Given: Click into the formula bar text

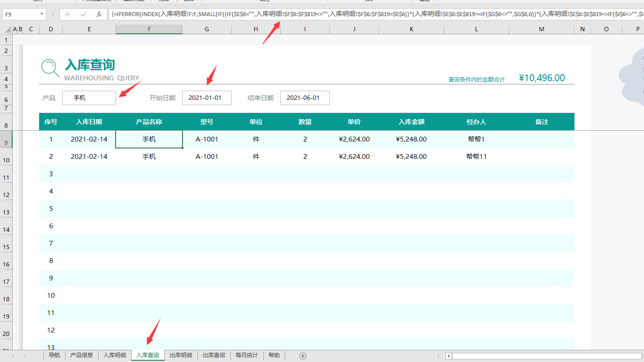Looking at the screenshot, I should click(x=376, y=14).
